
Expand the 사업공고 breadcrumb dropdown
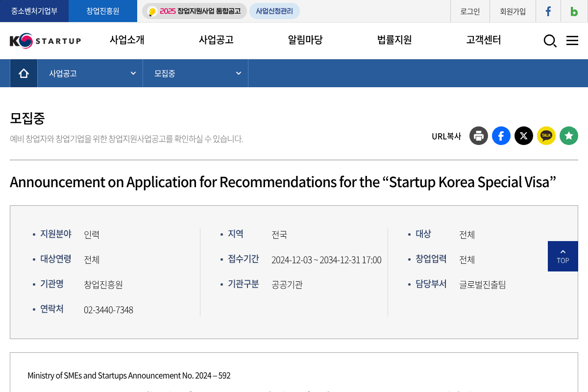[x=90, y=73]
